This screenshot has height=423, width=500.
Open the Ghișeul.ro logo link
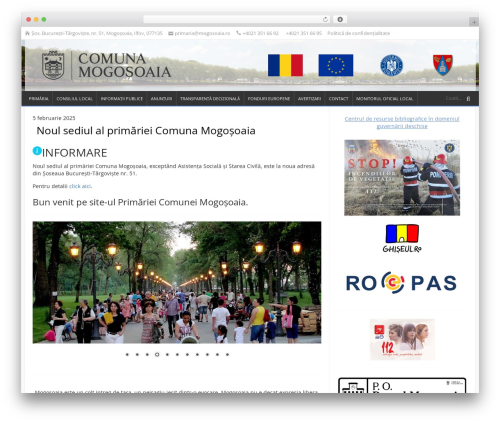click(402, 238)
